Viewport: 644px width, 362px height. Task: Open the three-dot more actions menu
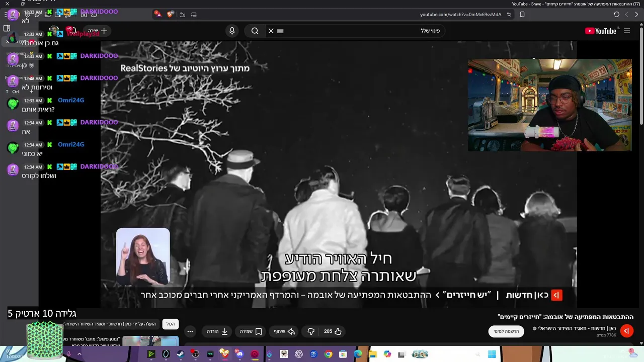click(x=190, y=331)
